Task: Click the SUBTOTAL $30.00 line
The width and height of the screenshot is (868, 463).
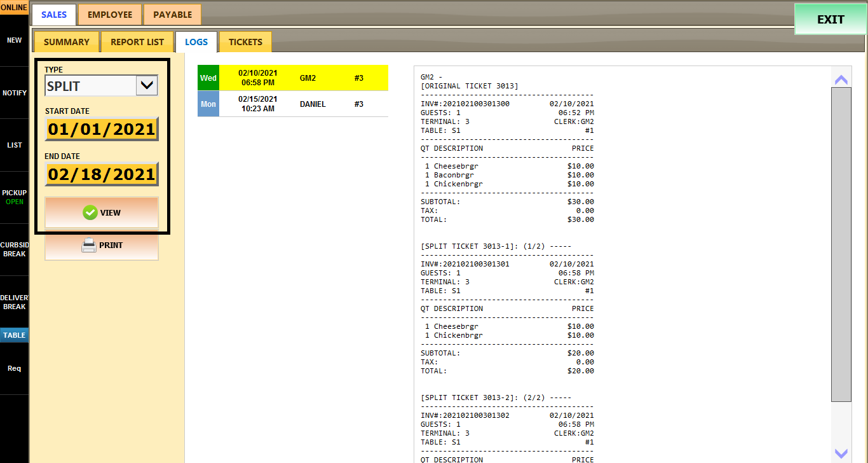Action: [507, 202]
